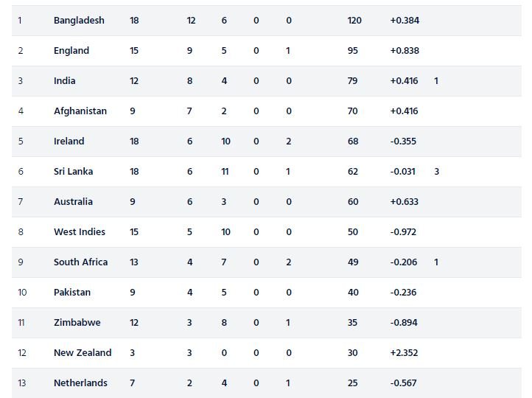The image size is (532, 398).
Task: Click the Bangladesh team name
Action: click(79, 21)
